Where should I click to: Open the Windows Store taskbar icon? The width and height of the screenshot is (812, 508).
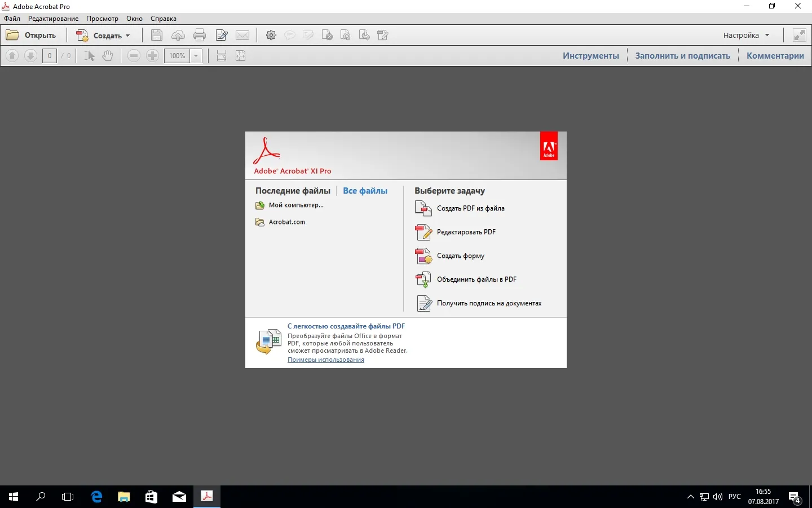pyautogui.click(x=151, y=497)
